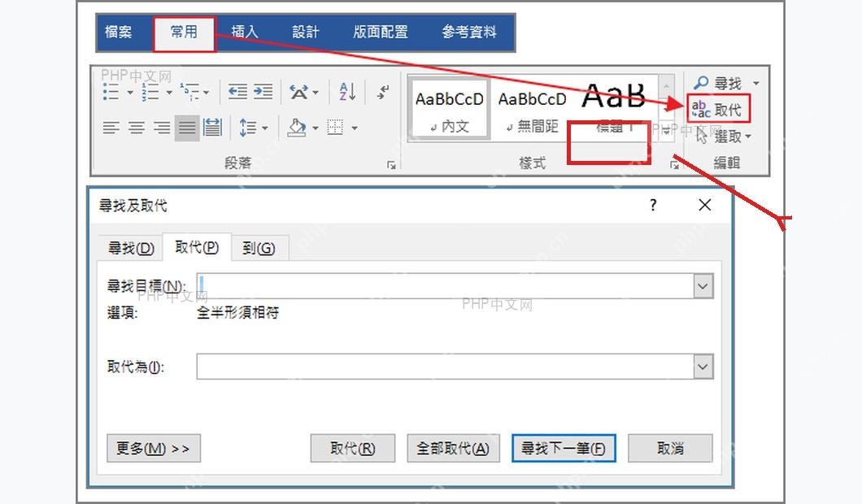Screen dimensions: 862x504
Task: Expand the 取代為 history dropdown
Action: click(703, 367)
